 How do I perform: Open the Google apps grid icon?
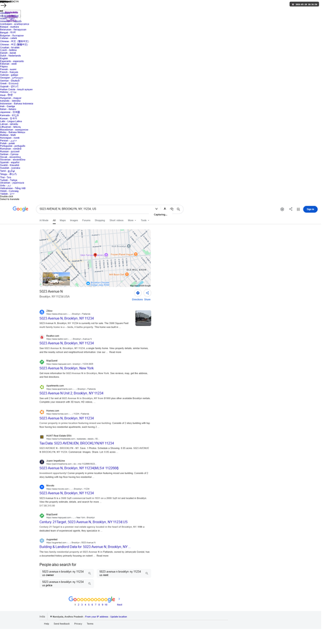click(x=298, y=209)
